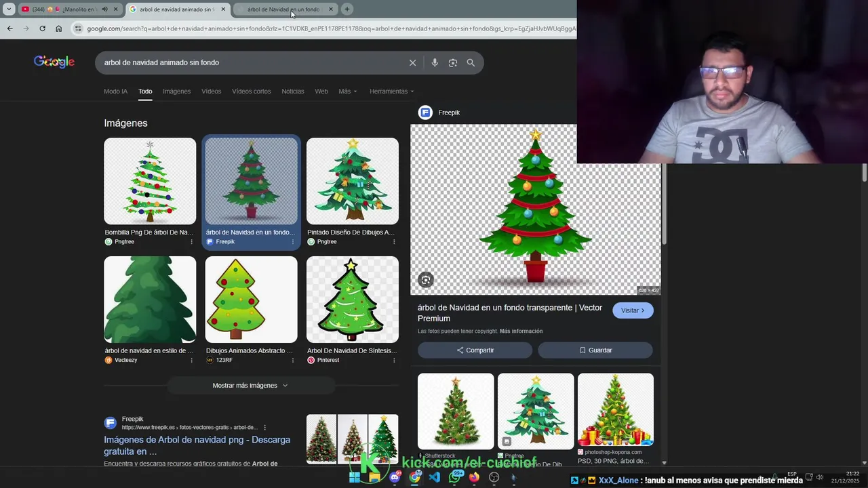
Task: Mute the Manolito YouTube tab audio
Action: pyautogui.click(x=104, y=9)
